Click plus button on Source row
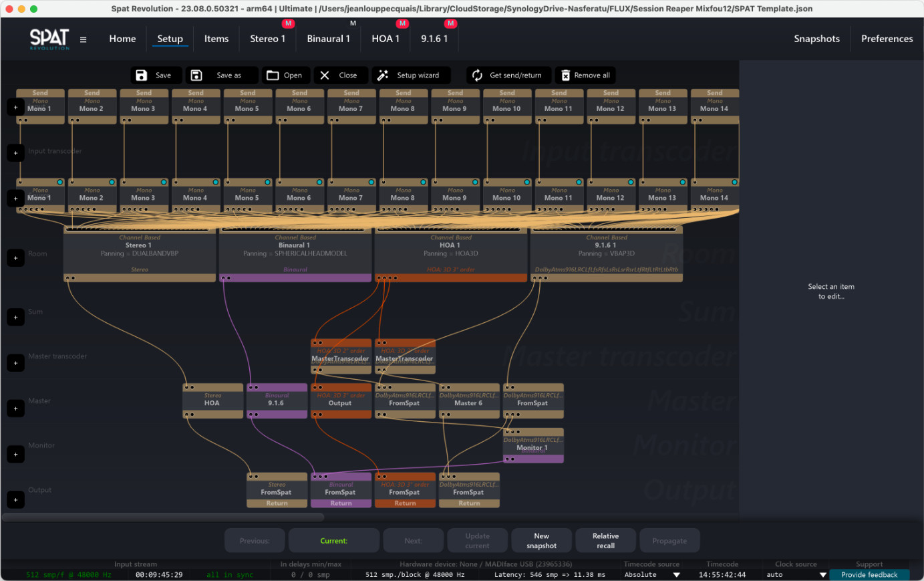Image resolution: width=924 pixels, height=581 pixels. coord(16,199)
